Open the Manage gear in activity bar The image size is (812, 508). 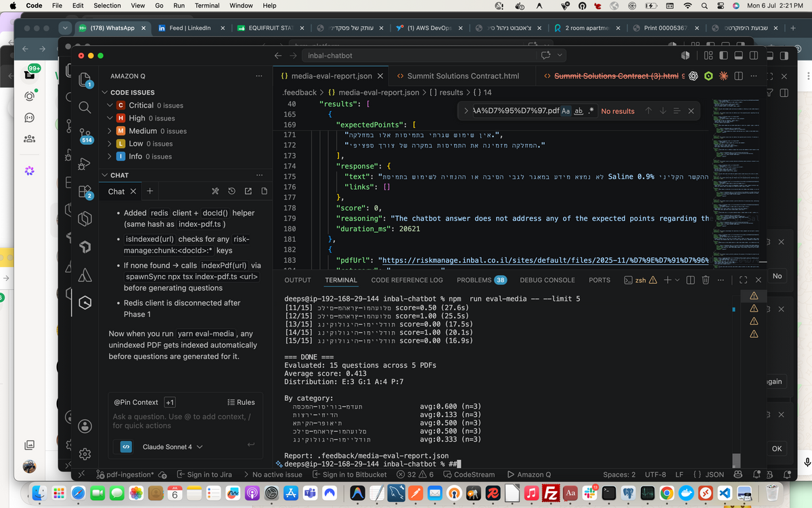point(85,454)
